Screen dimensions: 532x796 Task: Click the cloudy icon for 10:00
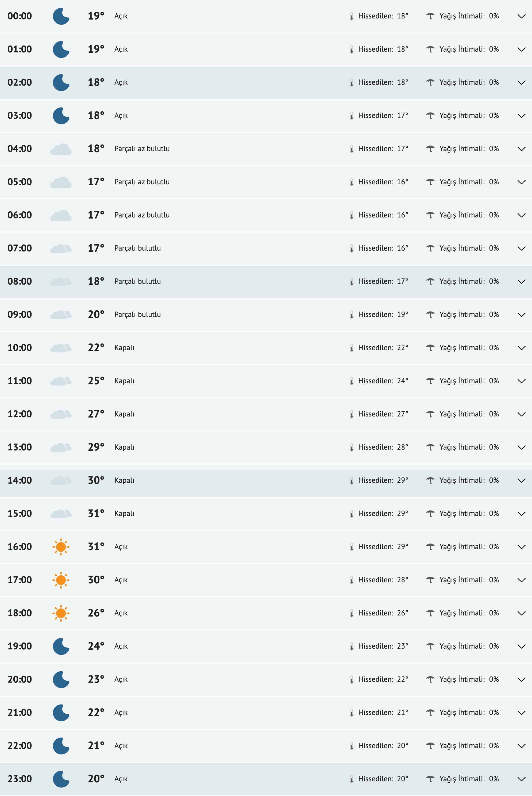tap(61, 347)
